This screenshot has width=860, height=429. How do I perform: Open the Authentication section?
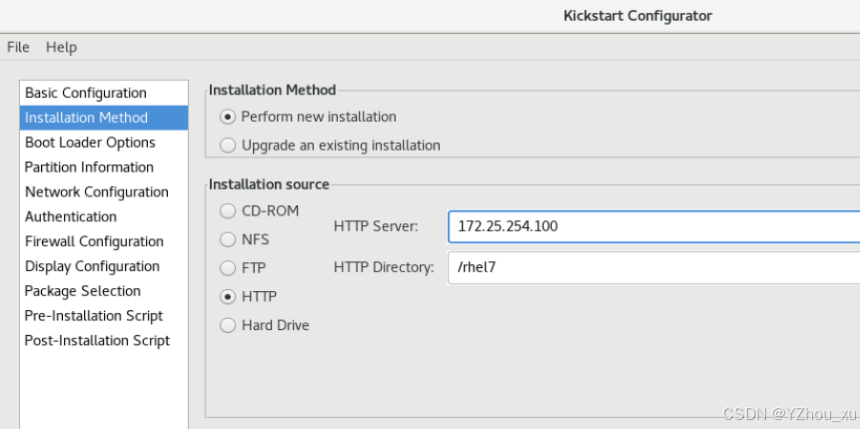71,217
